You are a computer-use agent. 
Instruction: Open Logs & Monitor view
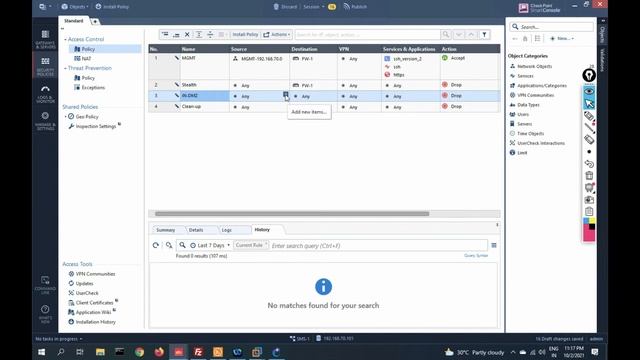click(x=45, y=94)
